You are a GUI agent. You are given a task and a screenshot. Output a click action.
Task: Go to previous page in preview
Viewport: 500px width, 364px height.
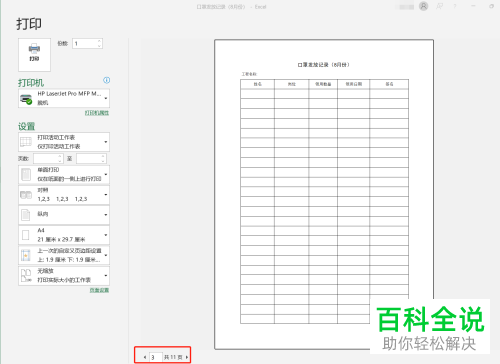pyautogui.click(x=145, y=357)
